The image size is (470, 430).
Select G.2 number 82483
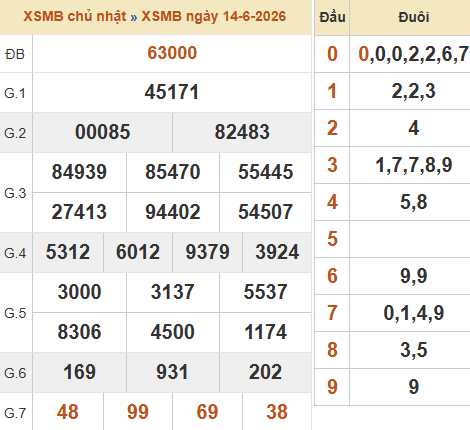[242, 132]
